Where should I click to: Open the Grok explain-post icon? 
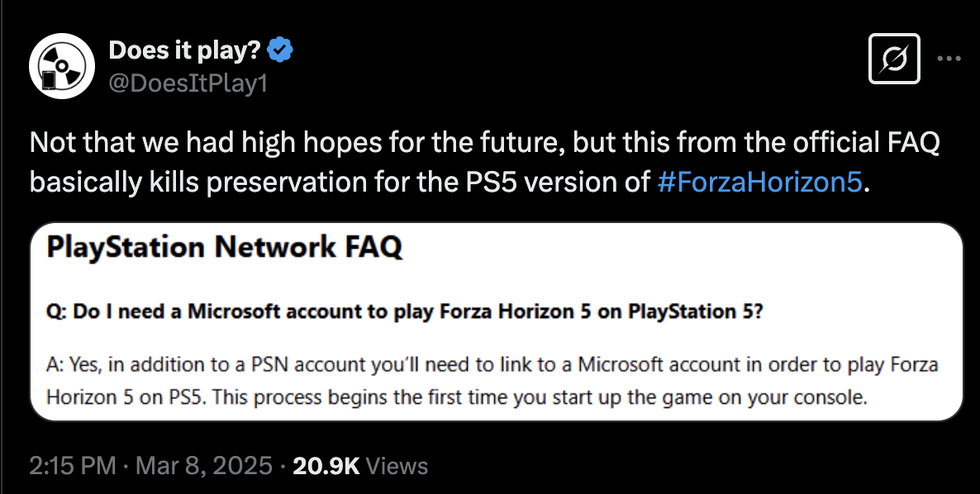click(894, 59)
